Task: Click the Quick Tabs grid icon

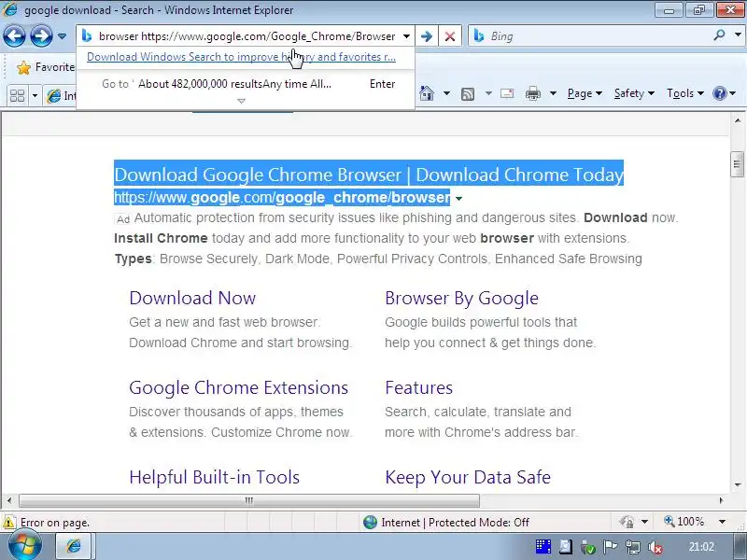Action: [17, 96]
